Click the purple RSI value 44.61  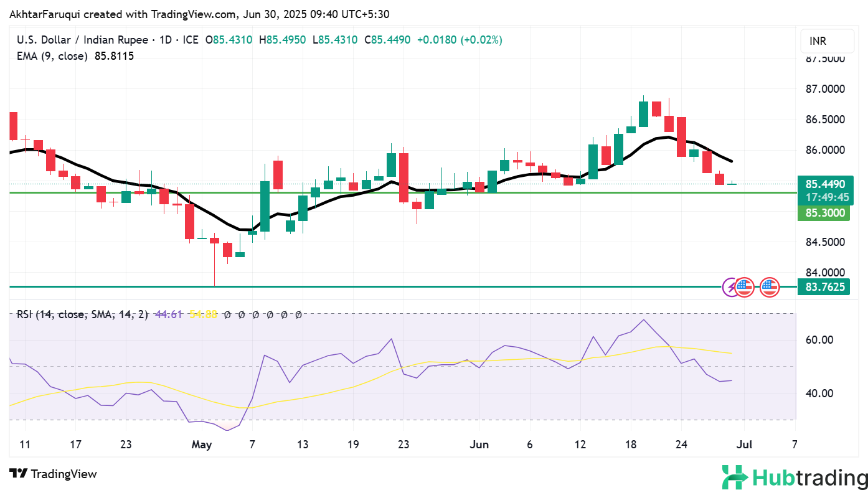tap(169, 314)
